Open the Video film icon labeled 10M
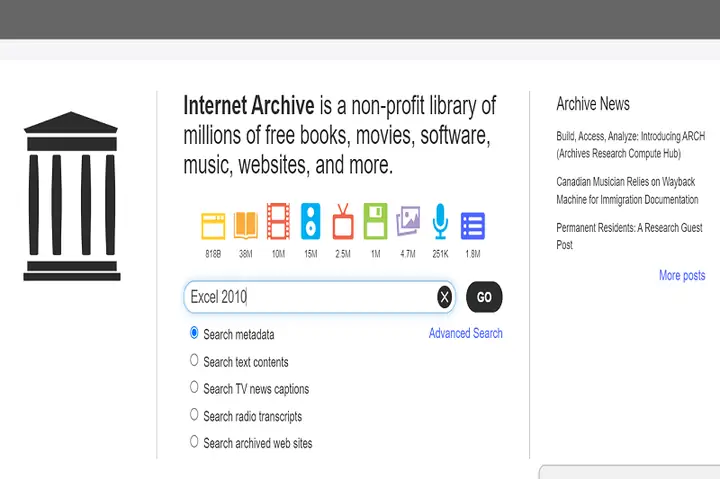720x479 pixels. [278, 221]
